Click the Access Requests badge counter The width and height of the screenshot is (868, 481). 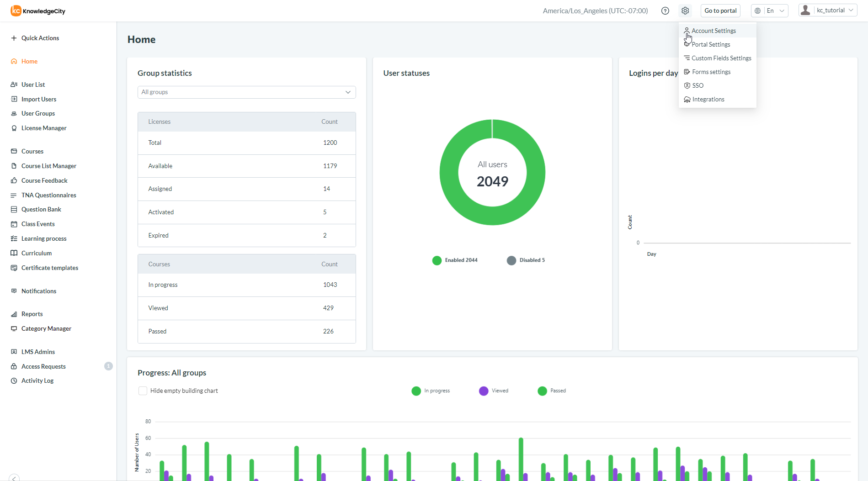click(x=108, y=366)
